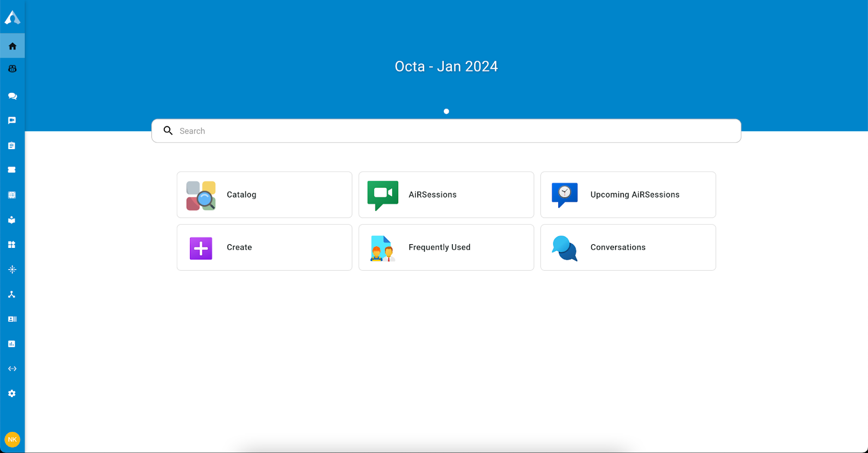
Task: Open the AiRSessions card
Action: [446, 195]
